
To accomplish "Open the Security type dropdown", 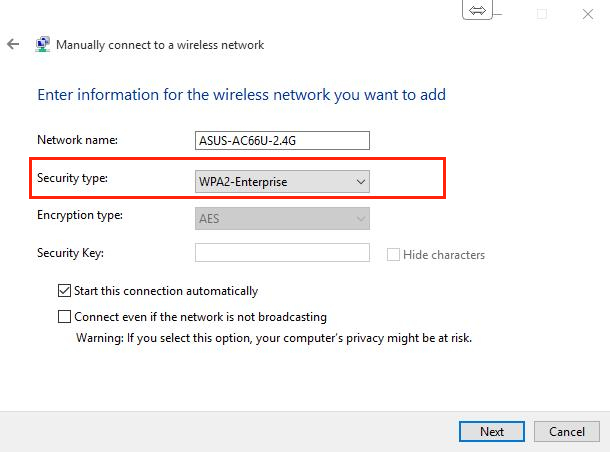I will pyautogui.click(x=282, y=181).
